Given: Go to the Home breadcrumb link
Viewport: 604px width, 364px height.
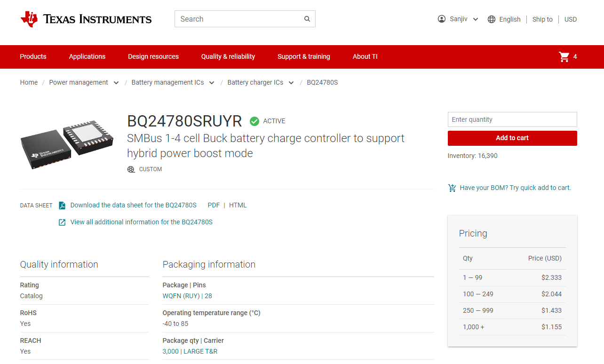Looking at the screenshot, I should pyautogui.click(x=29, y=82).
